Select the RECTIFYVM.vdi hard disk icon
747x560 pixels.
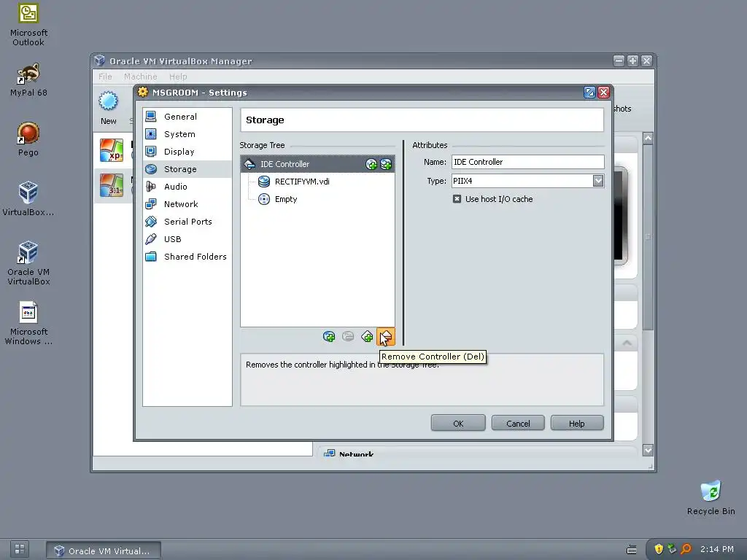coord(263,182)
